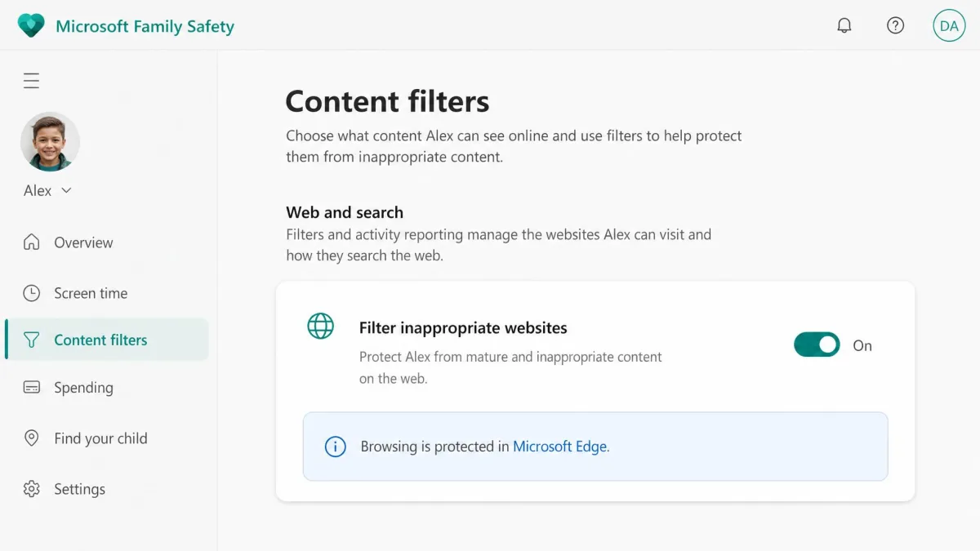The image size is (980, 551).
Task: Turn off Filter inappropriate websites toggle
Action: [x=817, y=345]
